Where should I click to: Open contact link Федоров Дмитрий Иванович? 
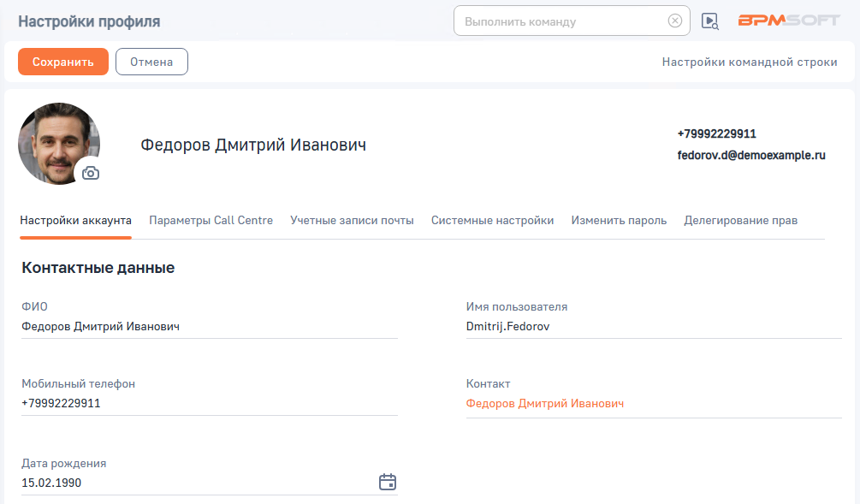[544, 404]
